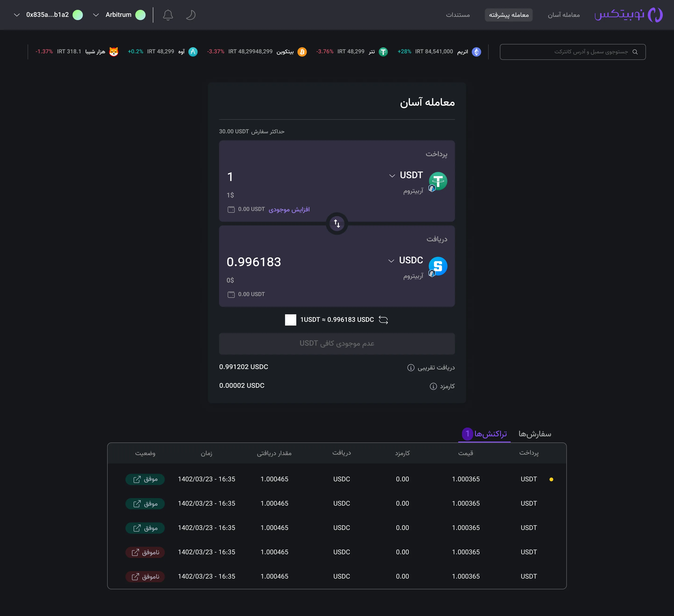Edit receive amount 0.996183

click(x=254, y=262)
